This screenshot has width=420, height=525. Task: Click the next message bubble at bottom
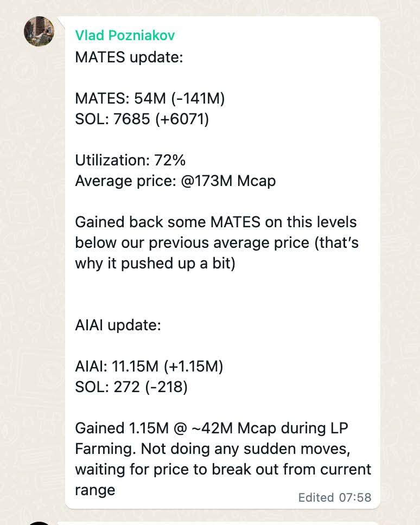click(x=217, y=523)
